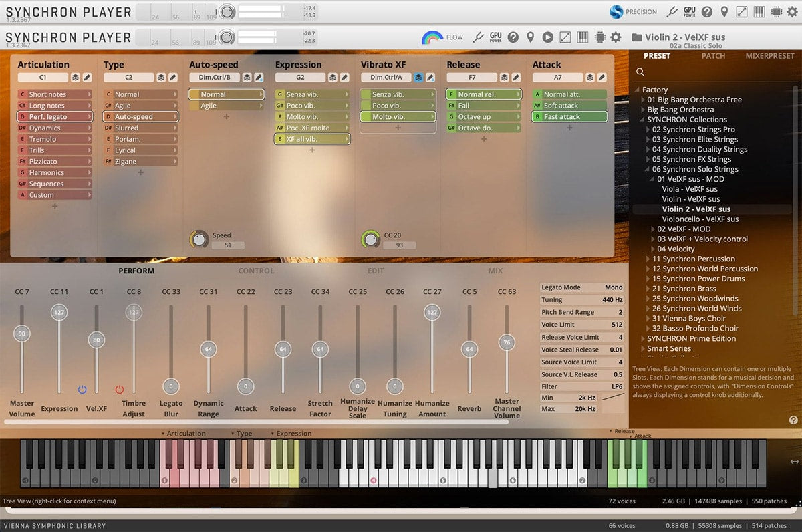Click the GPU Power icon beside FLOW
This screenshot has height=532, width=802.
coord(495,37)
